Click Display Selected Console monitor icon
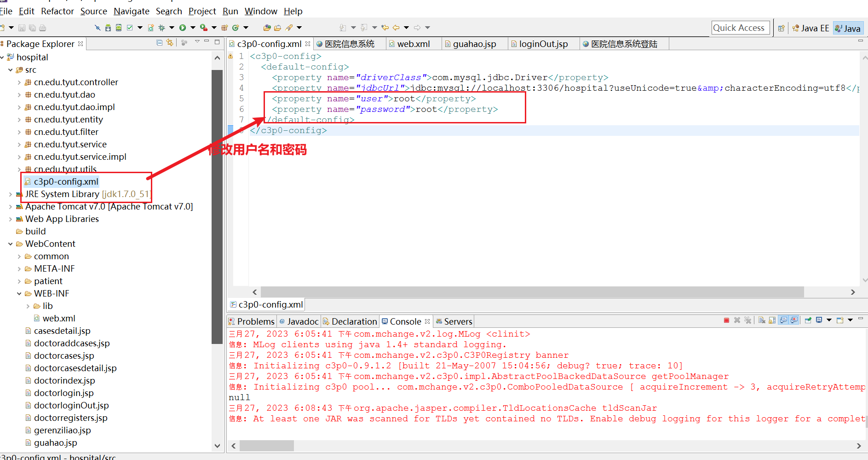This screenshot has height=460, width=868. [819, 320]
